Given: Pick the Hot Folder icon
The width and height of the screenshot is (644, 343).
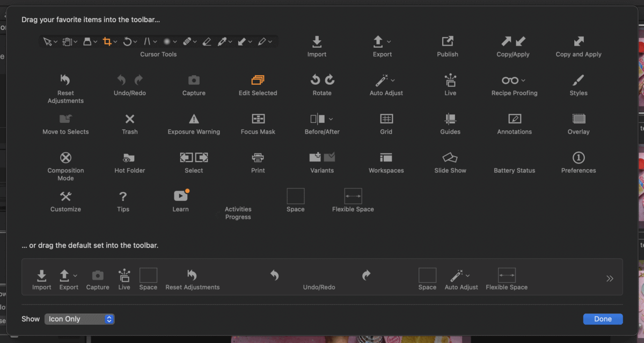Looking at the screenshot, I should click(129, 158).
